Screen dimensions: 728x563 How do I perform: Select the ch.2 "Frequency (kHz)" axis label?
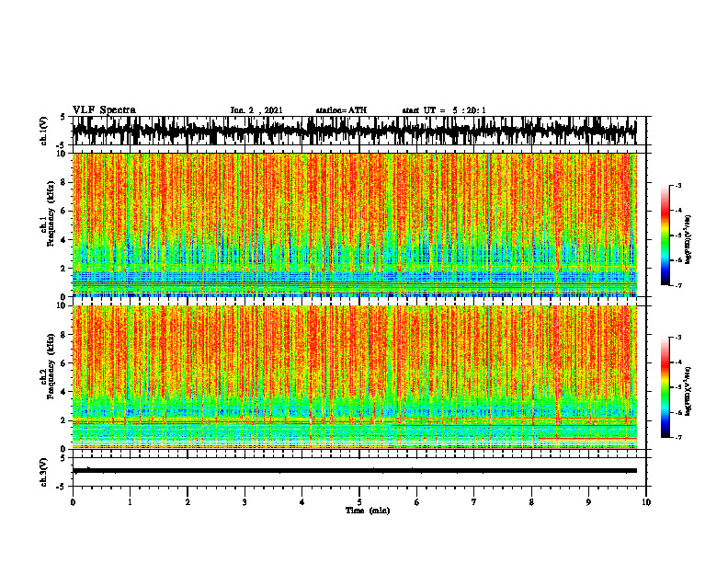[x=51, y=366]
